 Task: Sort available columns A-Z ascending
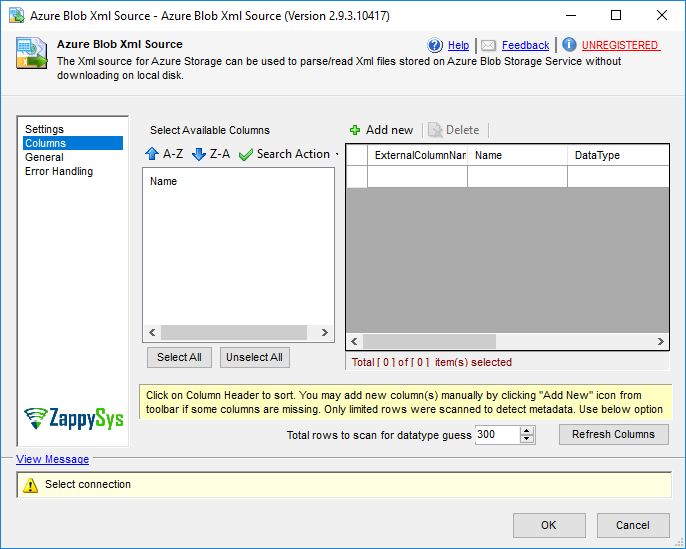pyautogui.click(x=164, y=154)
